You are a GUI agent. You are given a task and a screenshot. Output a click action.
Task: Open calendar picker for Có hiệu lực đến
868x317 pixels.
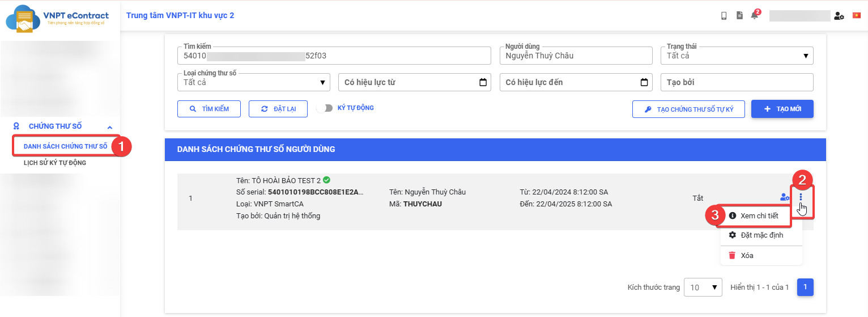(x=644, y=82)
